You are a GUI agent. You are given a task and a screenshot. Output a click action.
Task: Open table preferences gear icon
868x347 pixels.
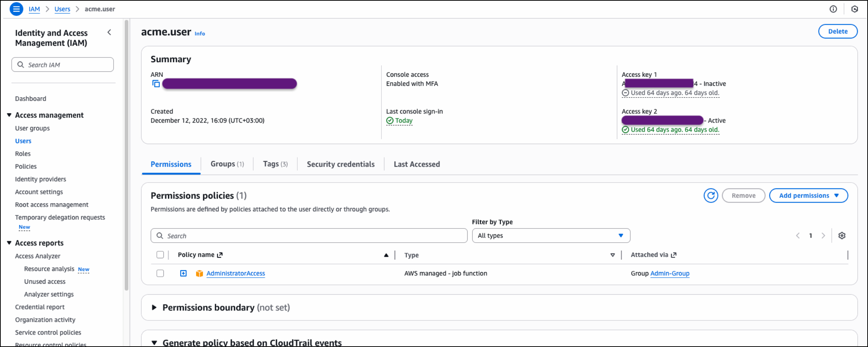tap(842, 236)
